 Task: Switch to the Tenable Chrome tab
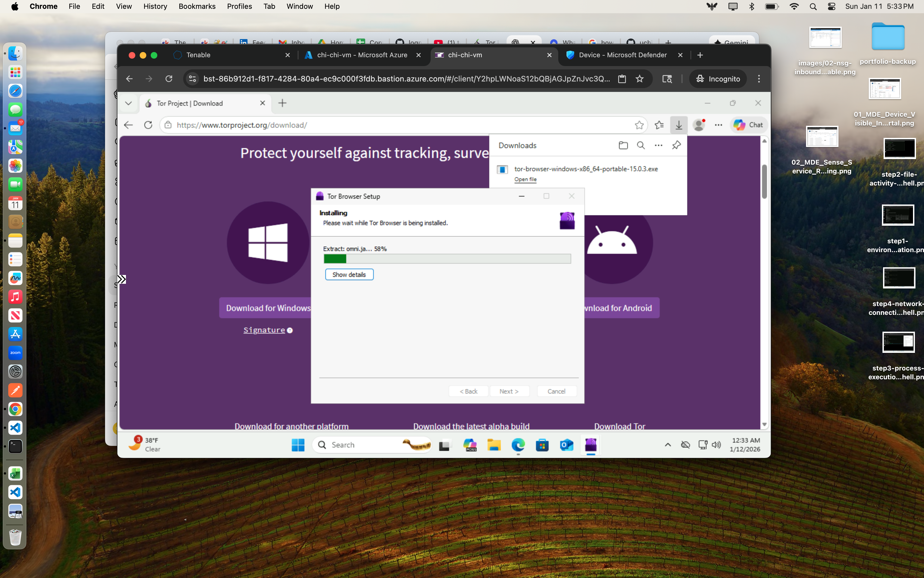point(231,55)
